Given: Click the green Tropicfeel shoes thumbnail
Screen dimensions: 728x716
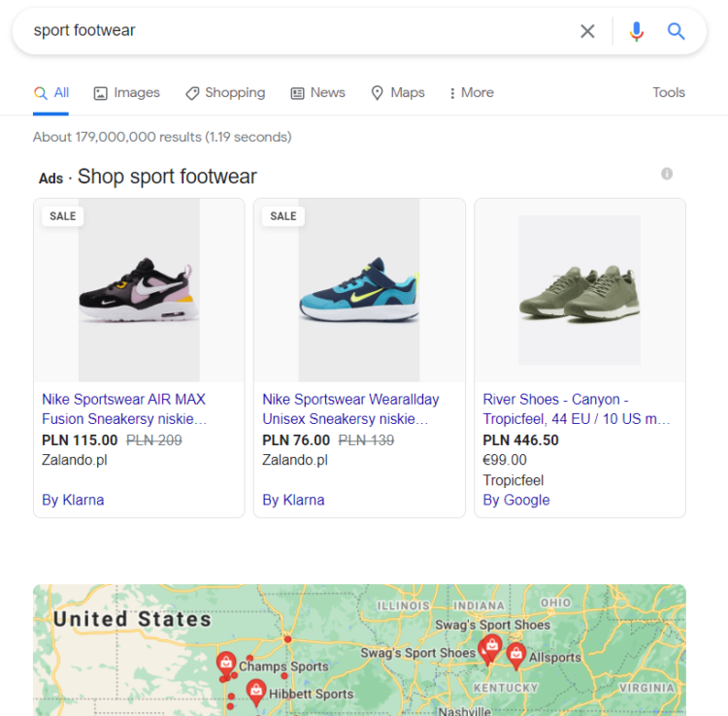Looking at the screenshot, I should coord(579,290).
